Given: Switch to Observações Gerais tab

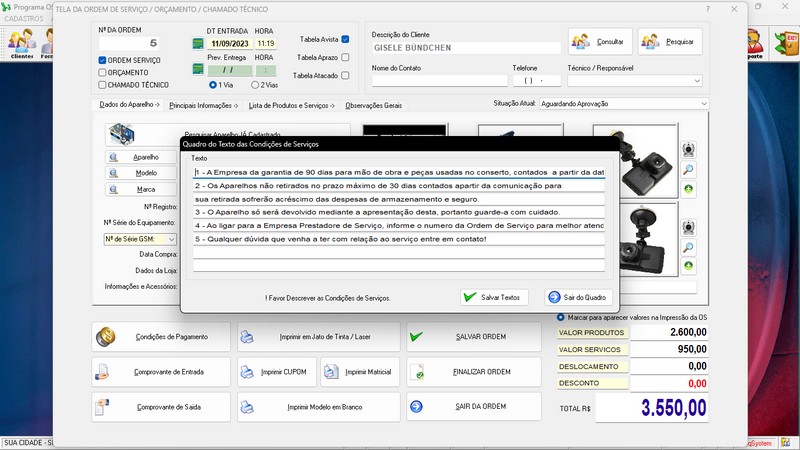Looking at the screenshot, I should click(373, 105).
